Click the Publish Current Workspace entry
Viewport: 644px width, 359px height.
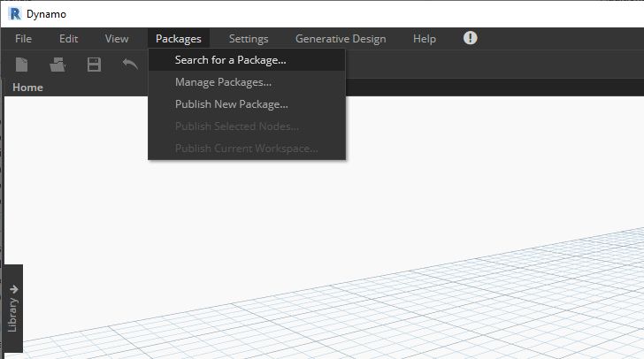[x=246, y=149]
